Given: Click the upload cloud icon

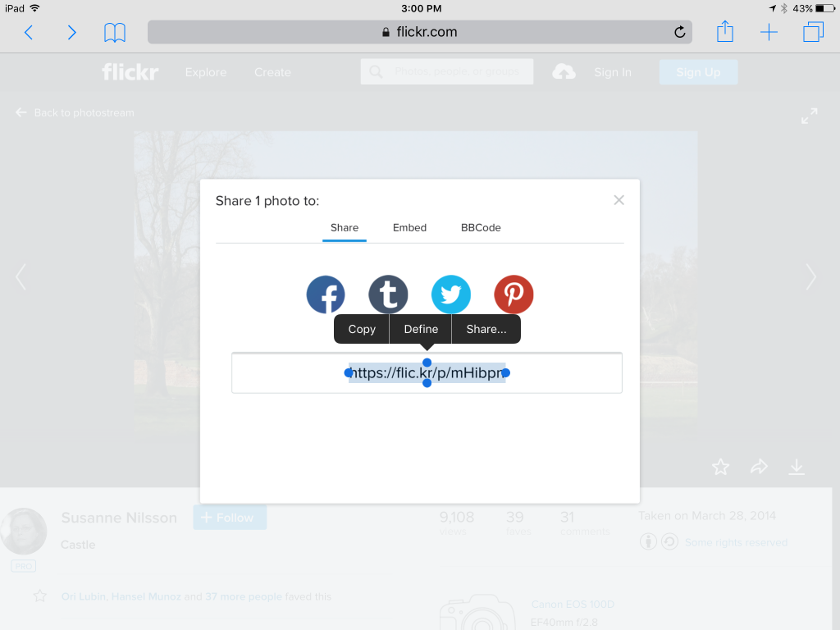Looking at the screenshot, I should (564, 72).
